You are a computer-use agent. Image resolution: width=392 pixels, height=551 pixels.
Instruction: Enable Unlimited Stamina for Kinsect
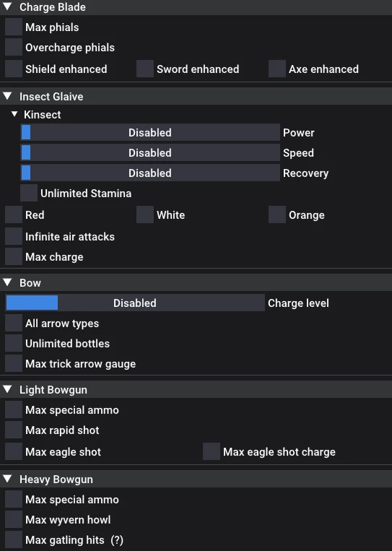point(29,193)
